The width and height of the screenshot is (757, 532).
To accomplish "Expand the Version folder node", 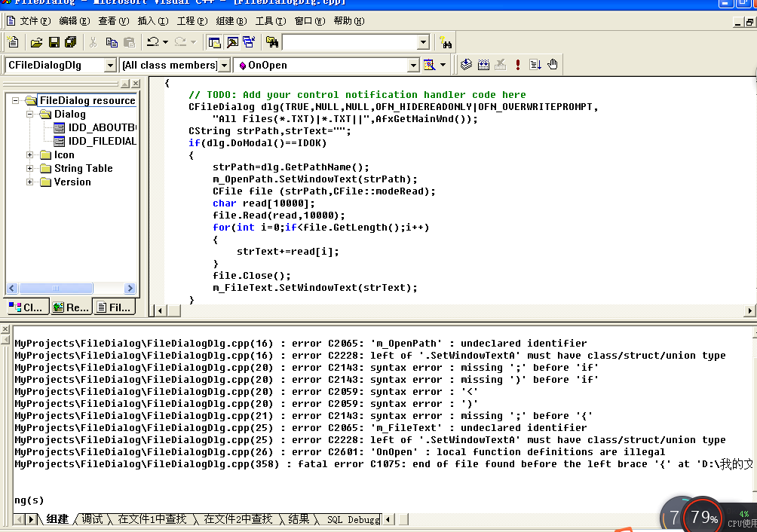I will point(30,182).
